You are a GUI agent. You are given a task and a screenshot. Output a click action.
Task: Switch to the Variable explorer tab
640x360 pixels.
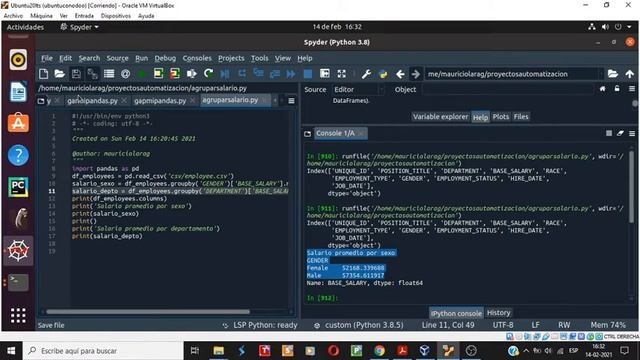click(440, 117)
